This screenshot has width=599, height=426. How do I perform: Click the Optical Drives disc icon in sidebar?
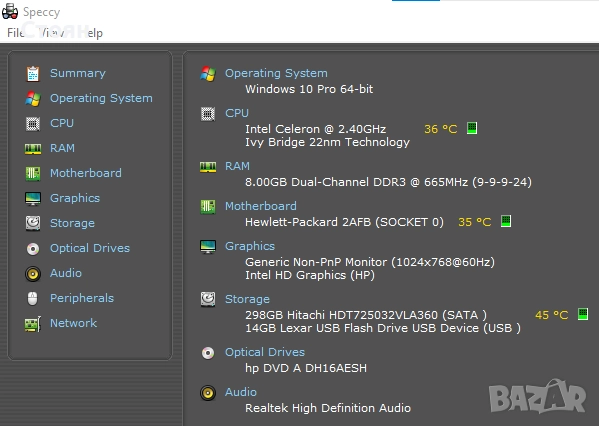click(33, 249)
